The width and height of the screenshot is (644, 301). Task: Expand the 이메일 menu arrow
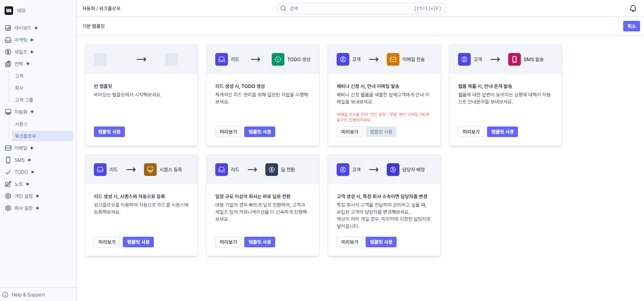tap(32, 148)
